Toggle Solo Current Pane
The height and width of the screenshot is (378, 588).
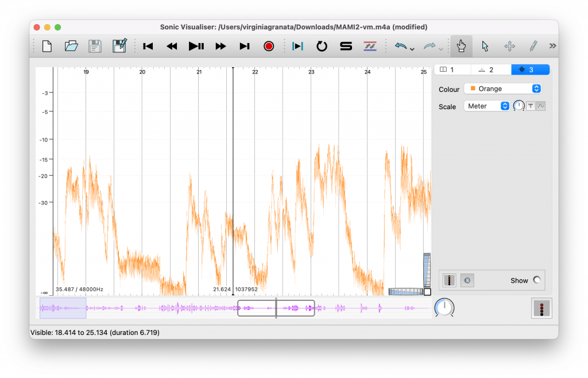point(346,47)
